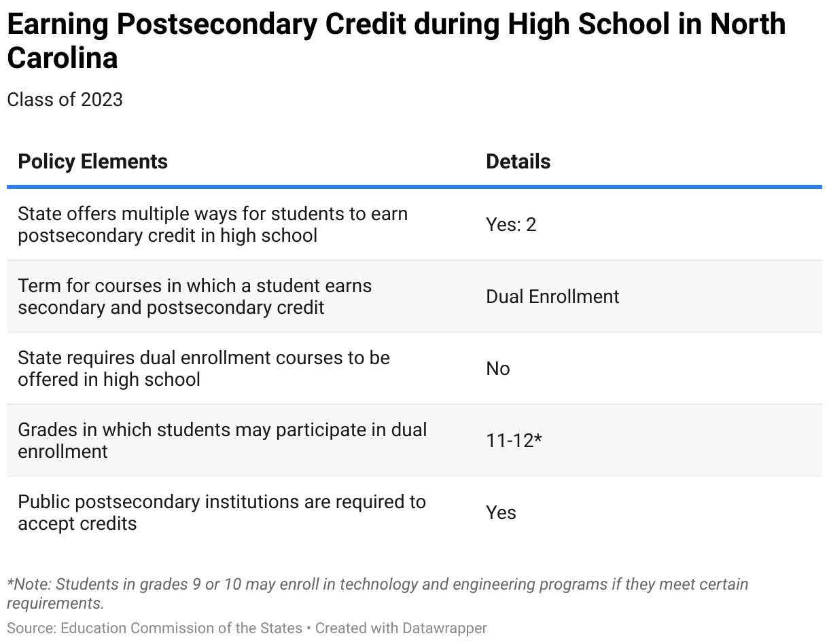This screenshot has height=644, width=829.
Task: Click 'Education Commission of the States' source text
Action: [x=181, y=628]
